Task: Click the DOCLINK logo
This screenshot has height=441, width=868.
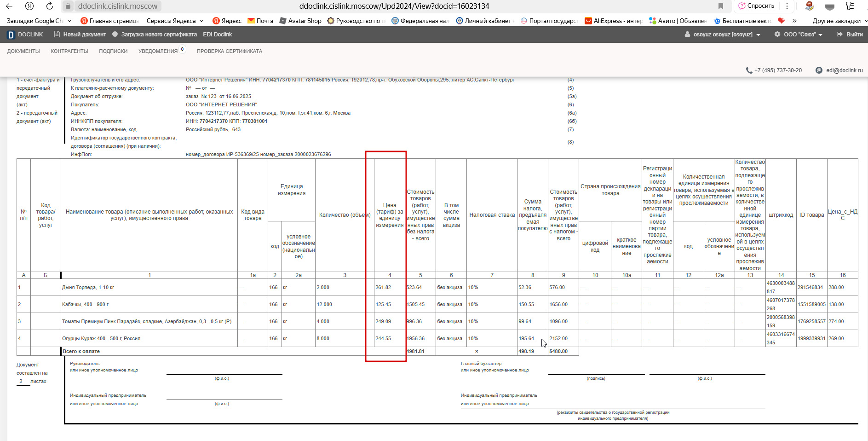Action: tap(25, 35)
